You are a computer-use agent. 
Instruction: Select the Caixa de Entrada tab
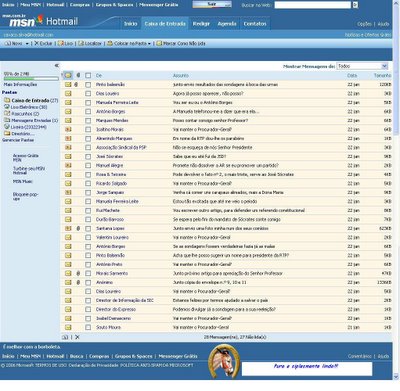click(x=165, y=24)
